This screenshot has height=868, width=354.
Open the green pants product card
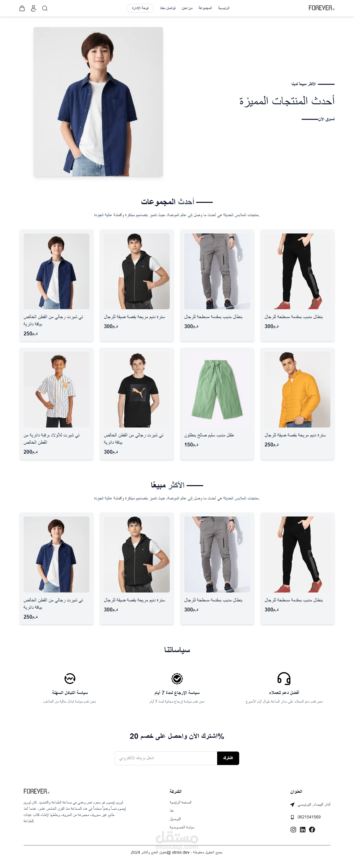pos(217,403)
